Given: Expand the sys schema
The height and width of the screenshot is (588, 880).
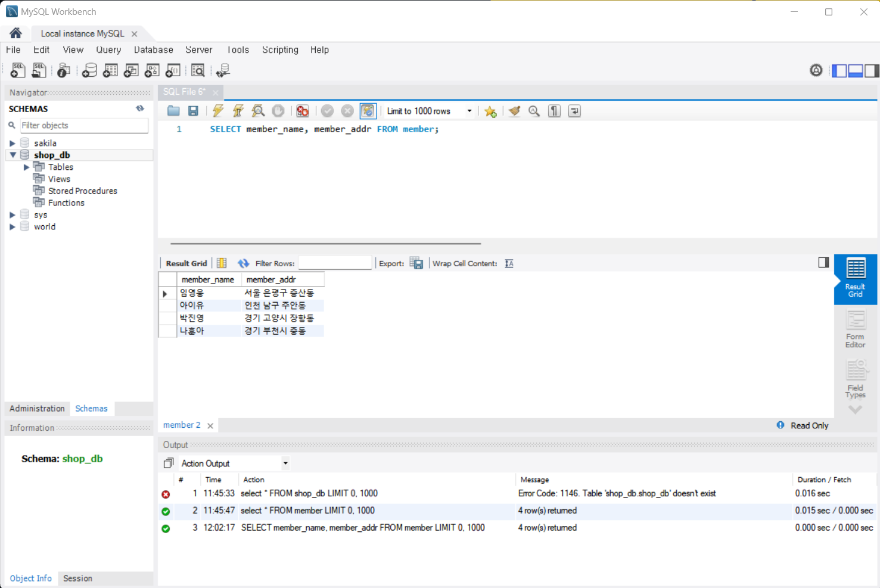Looking at the screenshot, I should (12, 214).
